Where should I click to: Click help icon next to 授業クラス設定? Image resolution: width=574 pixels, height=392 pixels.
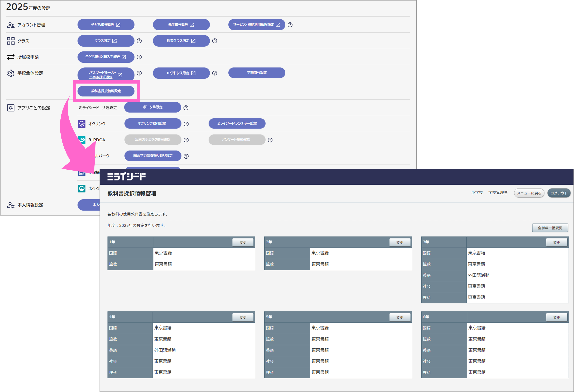pyautogui.click(x=215, y=41)
